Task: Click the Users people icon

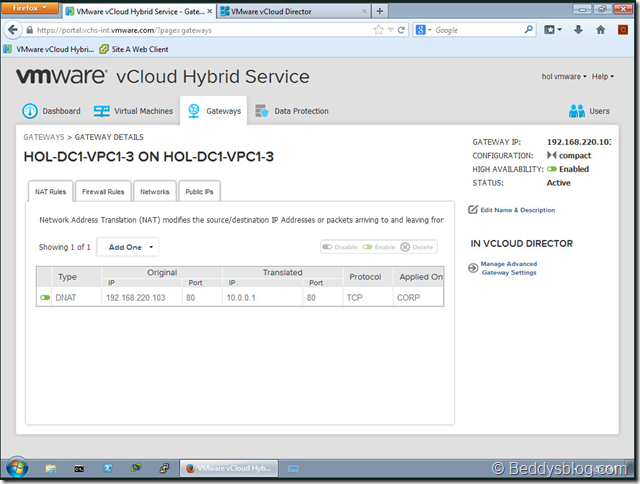Action: pyautogui.click(x=577, y=111)
